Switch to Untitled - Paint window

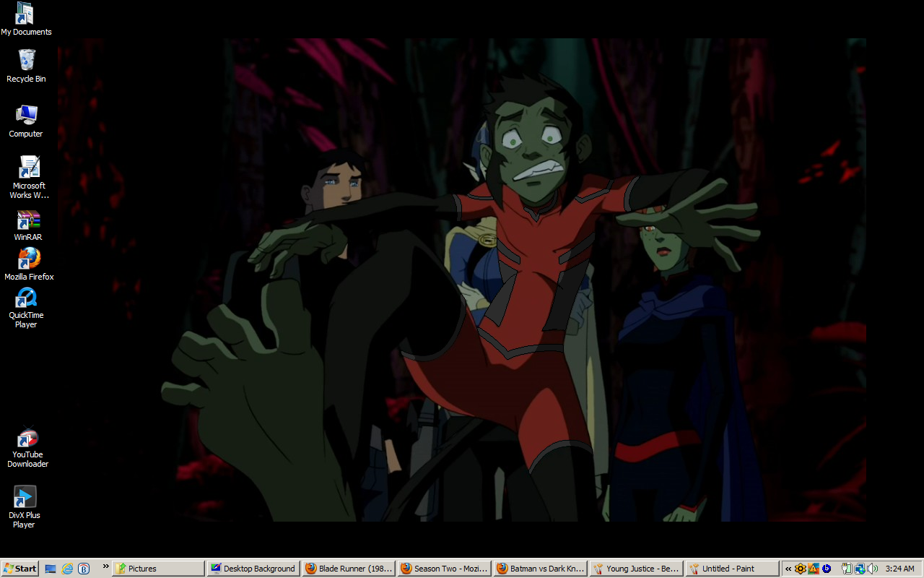[x=732, y=569]
